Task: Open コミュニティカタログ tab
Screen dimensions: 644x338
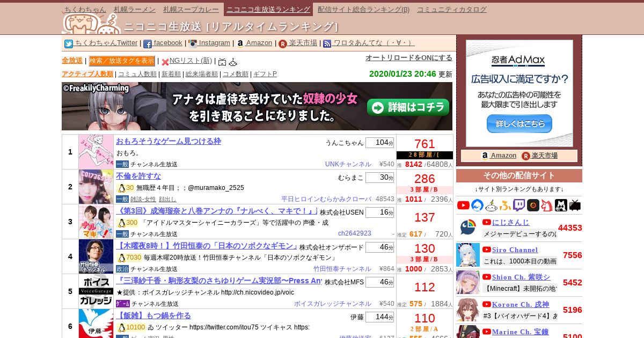Action: pyautogui.click(x=452, y=9)
